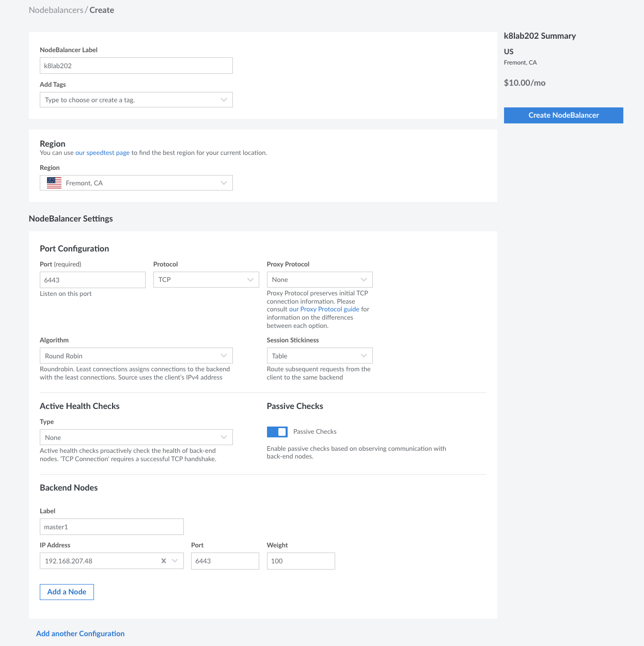Click the Add a Node button

67,592
